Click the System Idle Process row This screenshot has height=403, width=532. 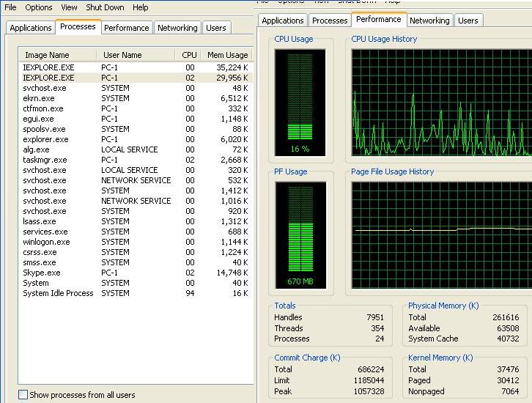click(x=58, y=293)
